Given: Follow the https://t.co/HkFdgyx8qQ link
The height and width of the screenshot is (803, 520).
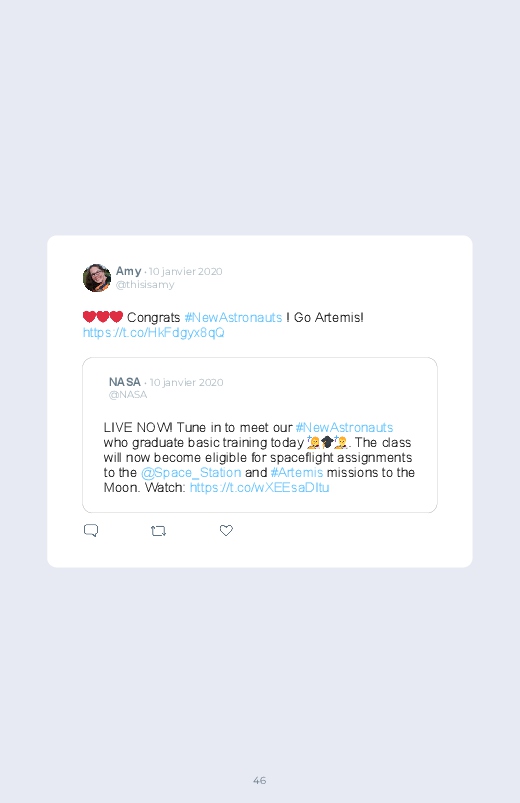Looking at the screenshot, I should point(154,333).
